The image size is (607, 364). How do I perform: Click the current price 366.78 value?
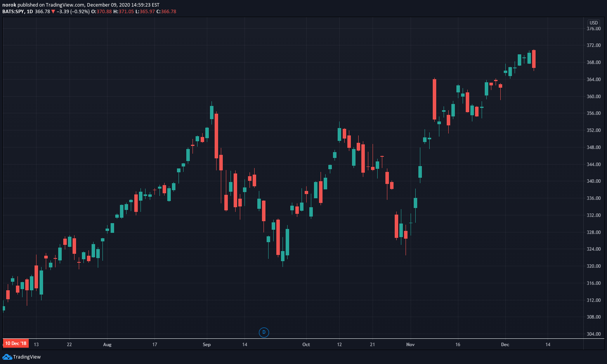[x=42, y=12]
